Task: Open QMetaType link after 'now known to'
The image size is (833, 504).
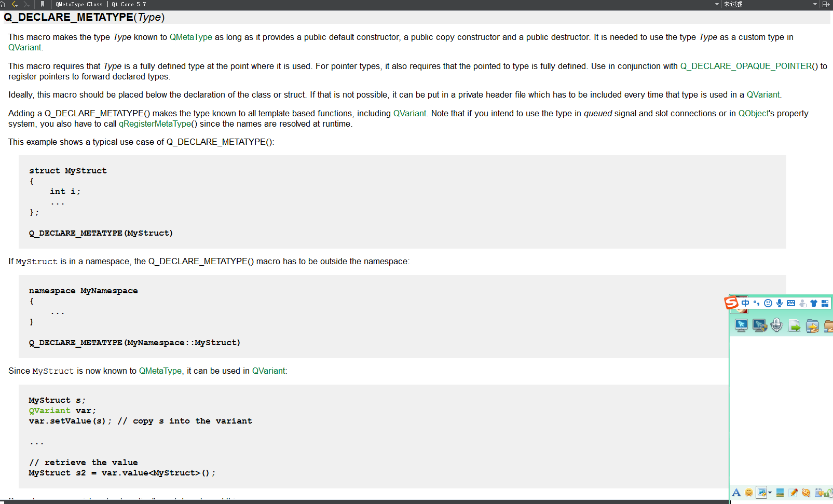Action: click(160, 371)
